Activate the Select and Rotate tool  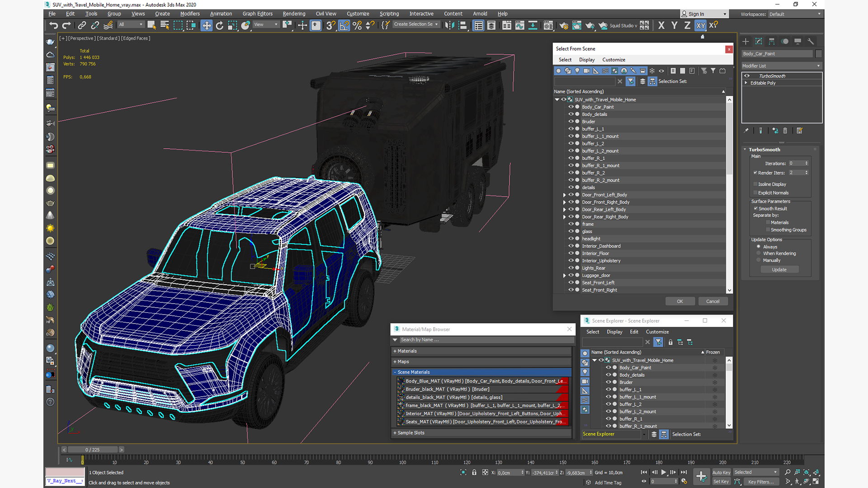tap(220, 25)
